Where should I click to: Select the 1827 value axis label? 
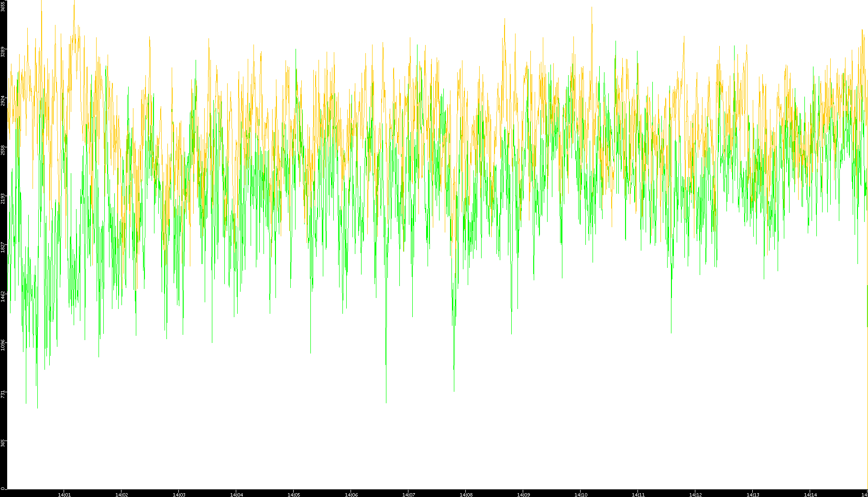coord(3,247)
